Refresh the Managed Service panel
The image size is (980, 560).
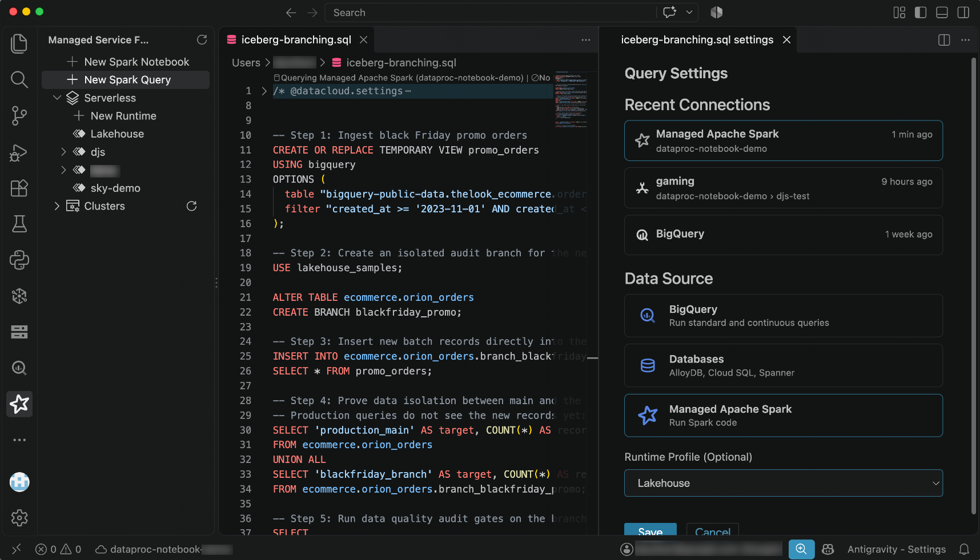(202, 39)
